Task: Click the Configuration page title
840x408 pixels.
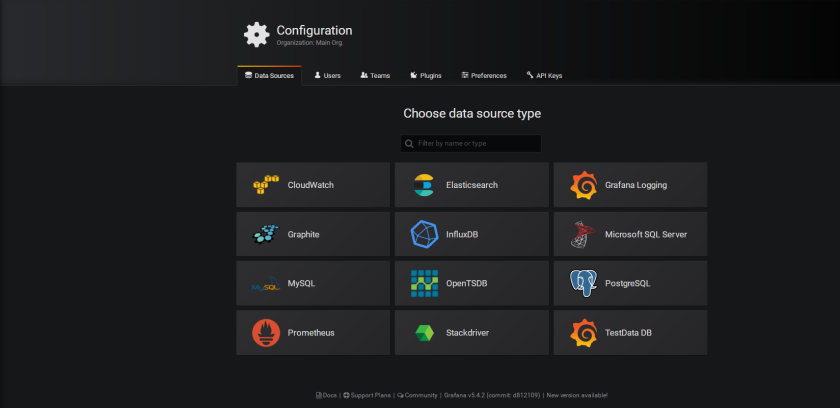Action: [x=314, y=31]
